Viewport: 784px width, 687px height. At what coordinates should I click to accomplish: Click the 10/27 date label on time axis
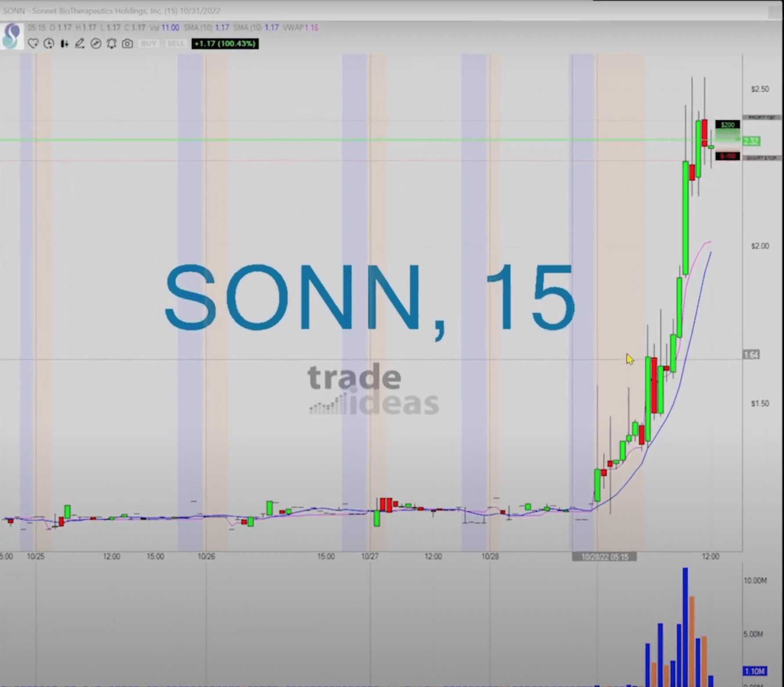click(x=370, y=556)
